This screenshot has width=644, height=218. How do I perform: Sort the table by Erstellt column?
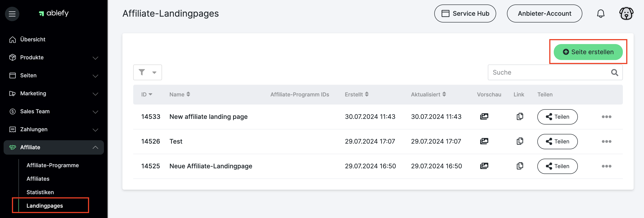pos(356,94)
